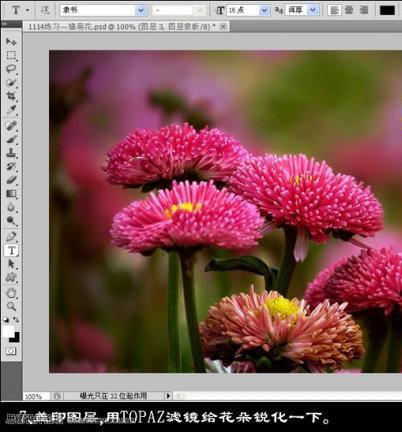Open the status bar info arrow menu
The height and width of the screenshot is (432, 402).
pos(168,396)
